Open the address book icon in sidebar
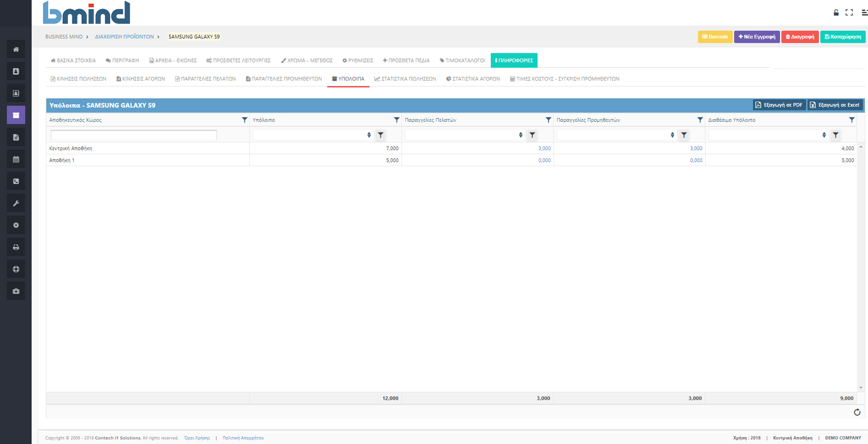The height and width of the screenshot is (444, 868). [16, 71]
